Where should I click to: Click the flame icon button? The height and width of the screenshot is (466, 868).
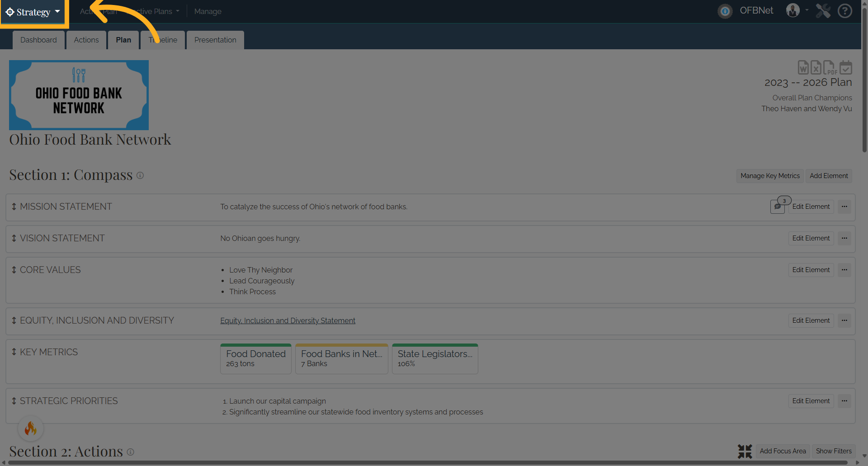pos(31,428)
